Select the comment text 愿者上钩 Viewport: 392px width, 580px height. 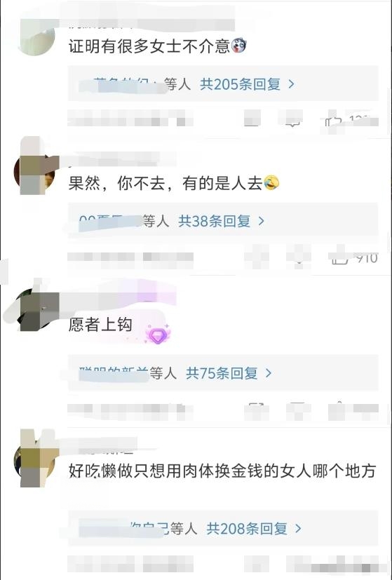pos(100,325)
